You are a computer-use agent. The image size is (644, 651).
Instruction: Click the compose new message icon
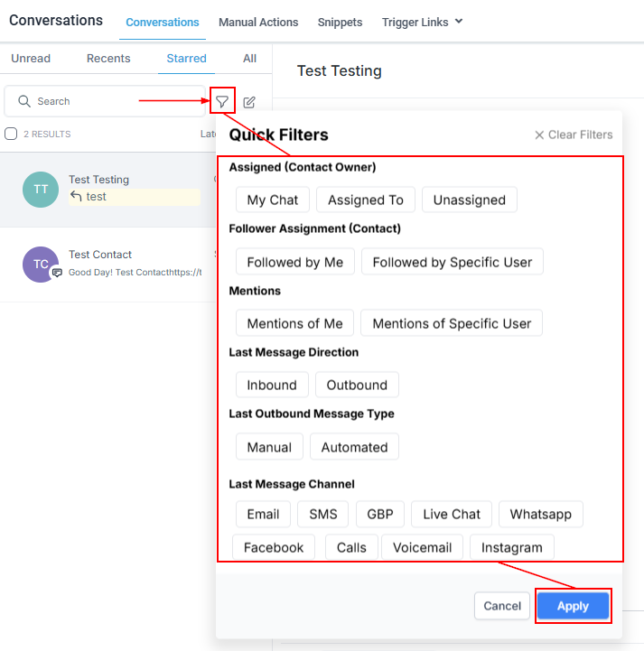(249, 102)
